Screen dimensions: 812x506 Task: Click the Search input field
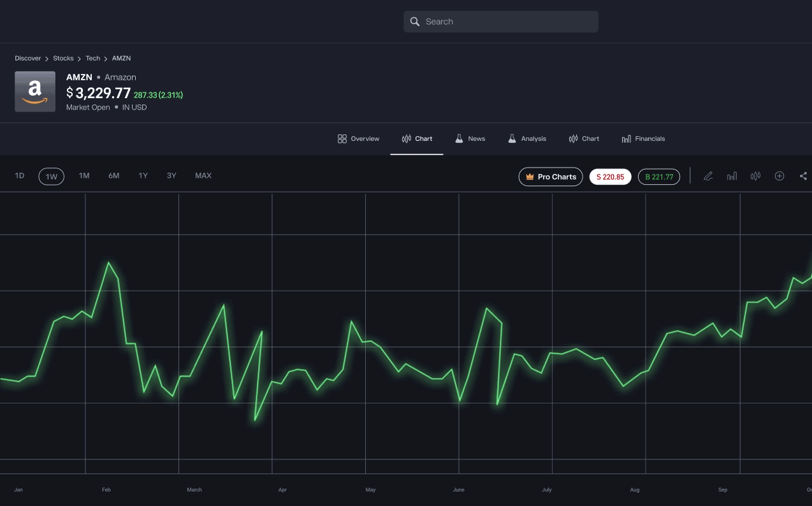click(x=501, y=22)
